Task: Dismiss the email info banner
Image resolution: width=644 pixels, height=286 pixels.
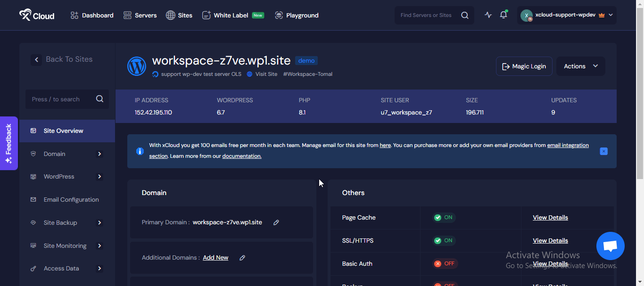Action: (603, 151)
